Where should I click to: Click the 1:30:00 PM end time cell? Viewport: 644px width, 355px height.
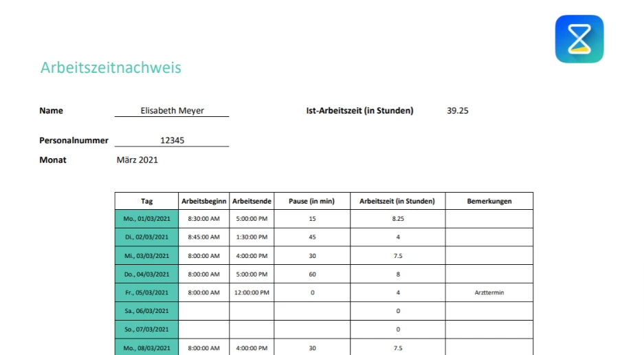pos(252,237)
